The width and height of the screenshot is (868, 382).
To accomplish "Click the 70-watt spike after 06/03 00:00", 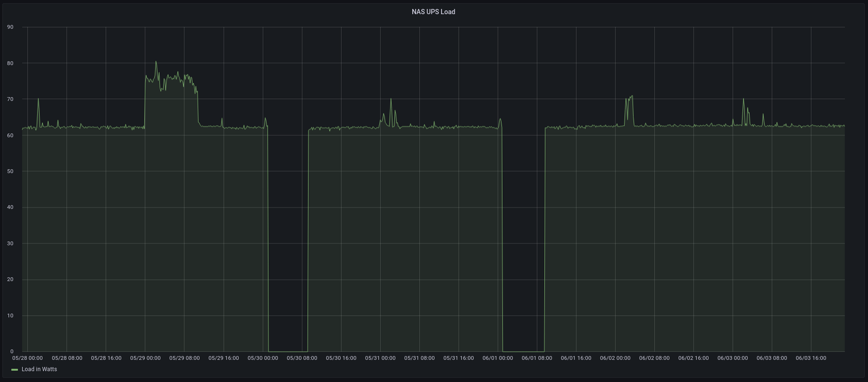I will 743,99.
